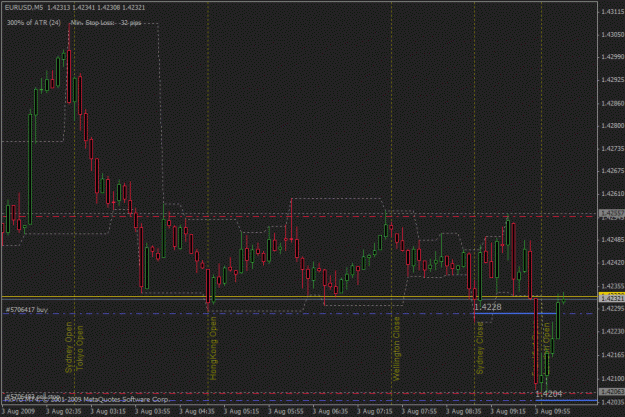This screenshot has height=417, width=625.
Task: Click the '3 Aug 08:35' time axis label
Action: (463, 411)
